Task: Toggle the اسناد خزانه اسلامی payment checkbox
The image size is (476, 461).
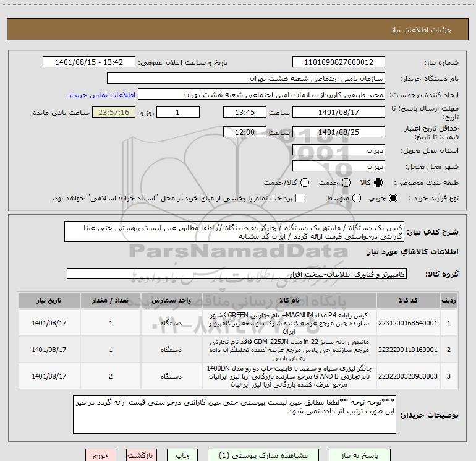Action: tap(300, 198)
